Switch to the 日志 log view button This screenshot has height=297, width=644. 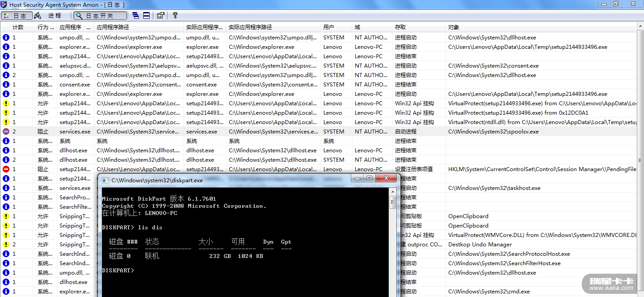[x=17, y=15]
